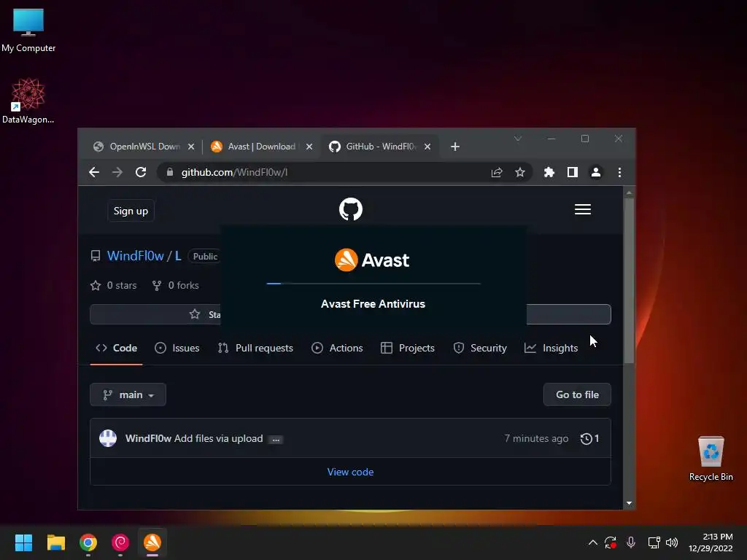Select the Security tab

pyautogui.click(x=480, y=348)
